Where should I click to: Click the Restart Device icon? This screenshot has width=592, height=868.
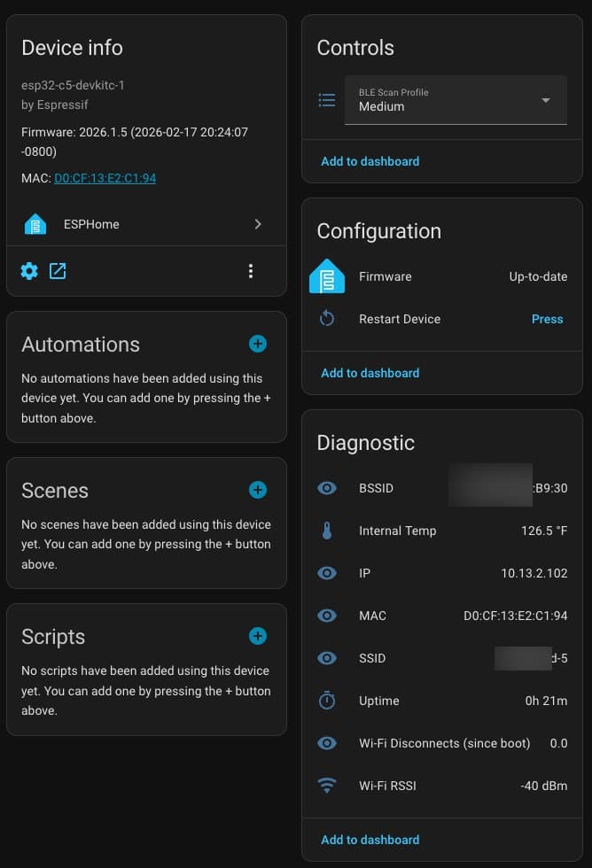click(327, 319)
